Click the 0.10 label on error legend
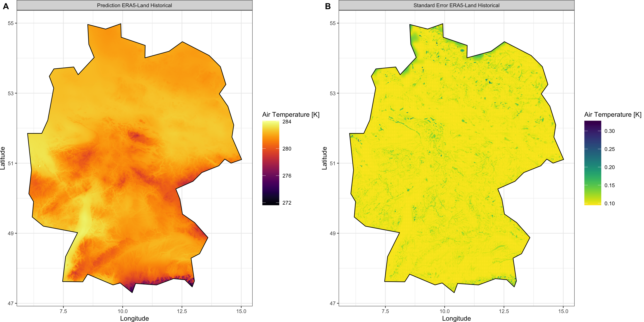The image size is (644, 322). 610,203
